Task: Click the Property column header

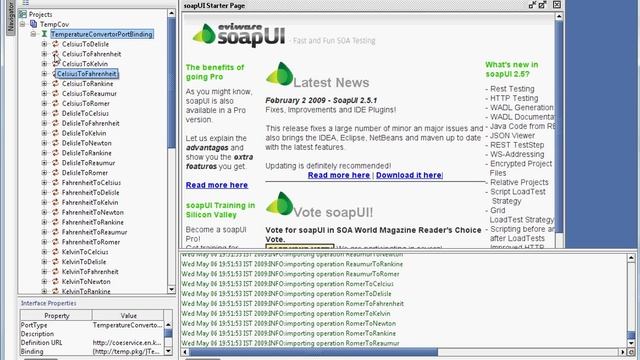Action: click(56, 316)
